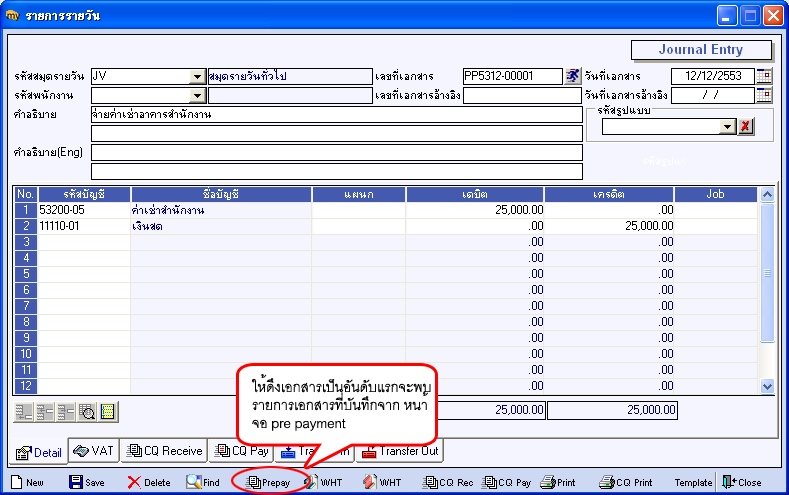The image size is (789, 495).
Task: Click the table scrollbar down arrow
Action: coord(767,386)
